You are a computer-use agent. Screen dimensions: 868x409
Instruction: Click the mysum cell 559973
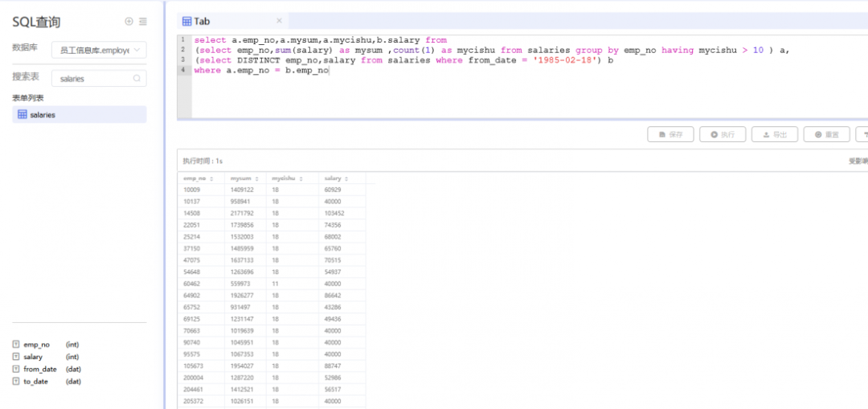[x=245, y=284]
